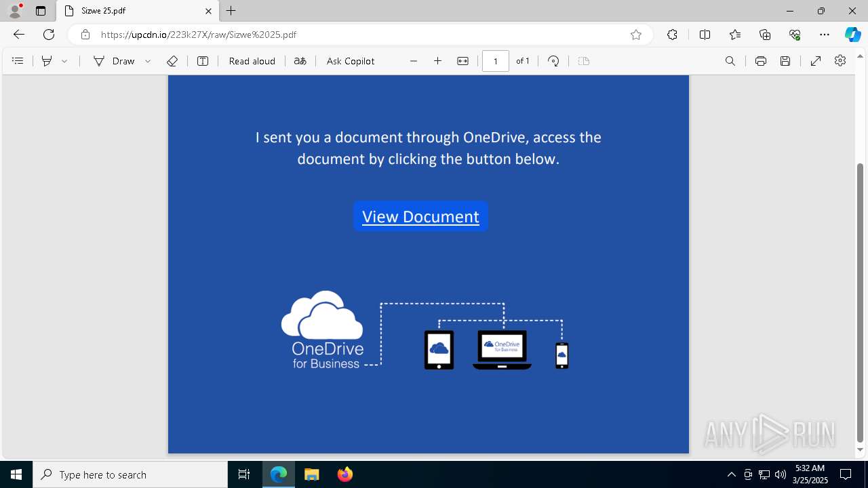Refresh the current page
The width and height of the screenshot is (868, 488).
(x=49, y=35)
